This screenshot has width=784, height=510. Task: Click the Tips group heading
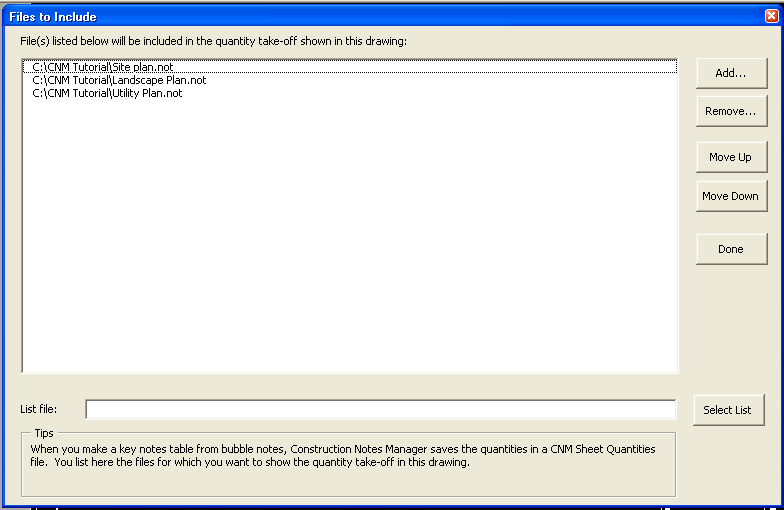[43, 433]
